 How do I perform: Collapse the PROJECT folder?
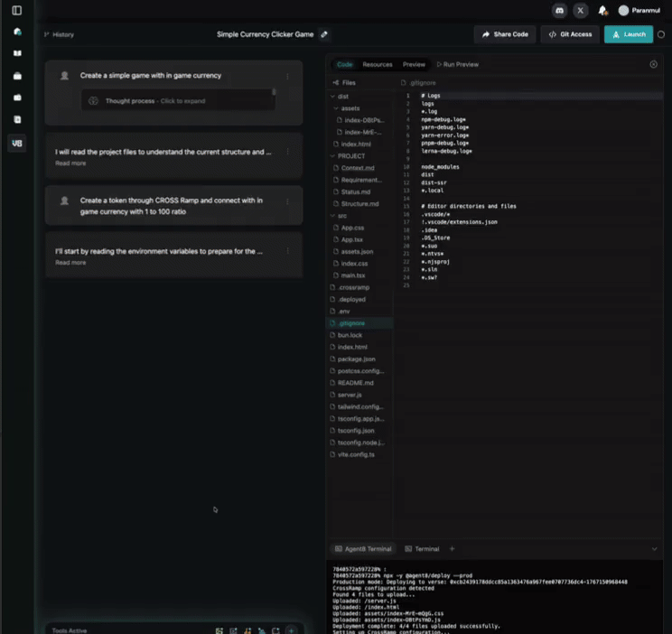click(332, 156)
